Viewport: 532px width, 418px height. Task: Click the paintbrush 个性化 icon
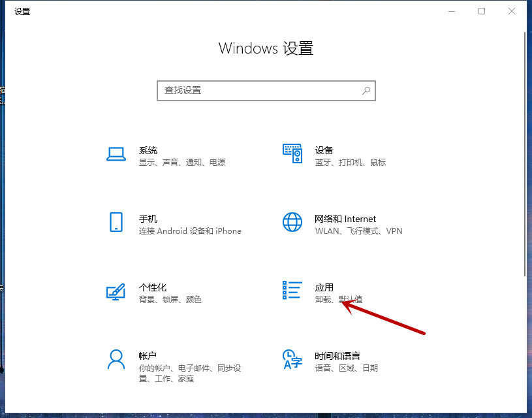tap(116, 291)
